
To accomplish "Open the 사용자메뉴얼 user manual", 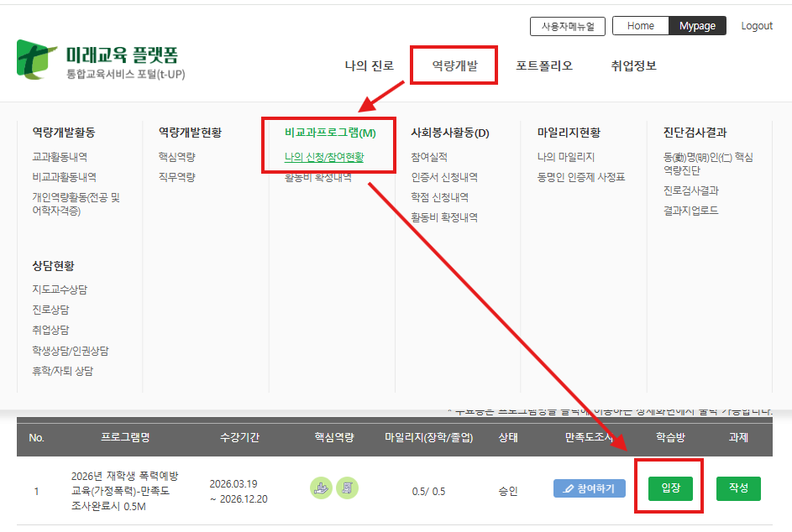I will pyautogui.click(x=568, y=26).
